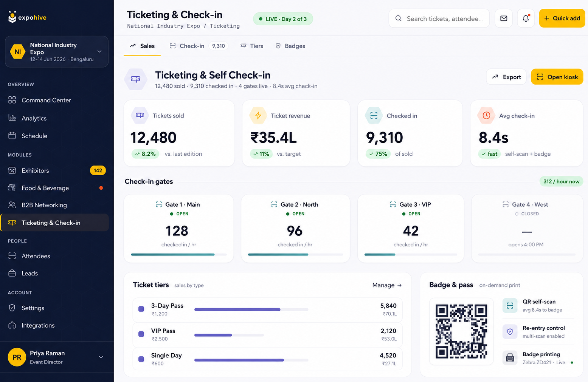
Task: Click the B2B Networking people icon
Action: coord(12,205)
